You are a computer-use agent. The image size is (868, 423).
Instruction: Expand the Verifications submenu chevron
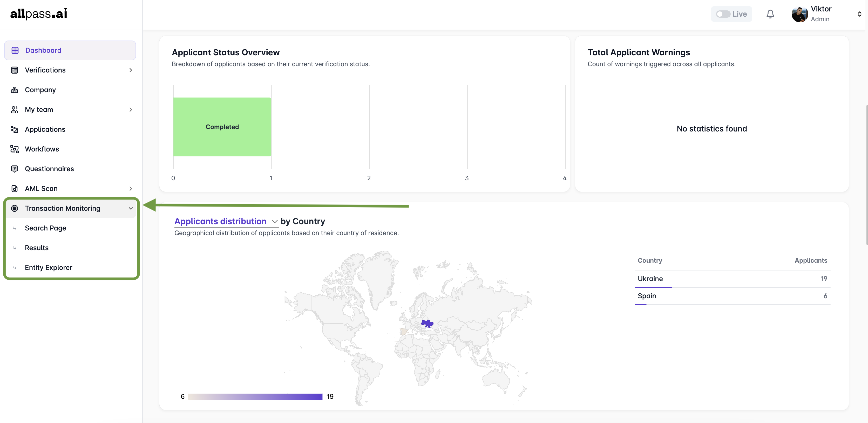click(x=131, y=70)
